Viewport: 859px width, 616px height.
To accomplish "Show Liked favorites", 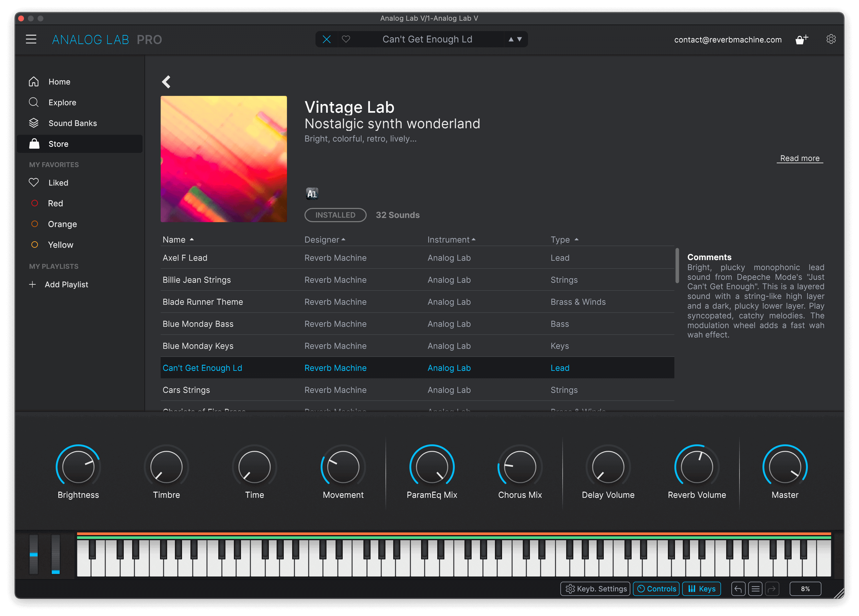I will 80,182.
